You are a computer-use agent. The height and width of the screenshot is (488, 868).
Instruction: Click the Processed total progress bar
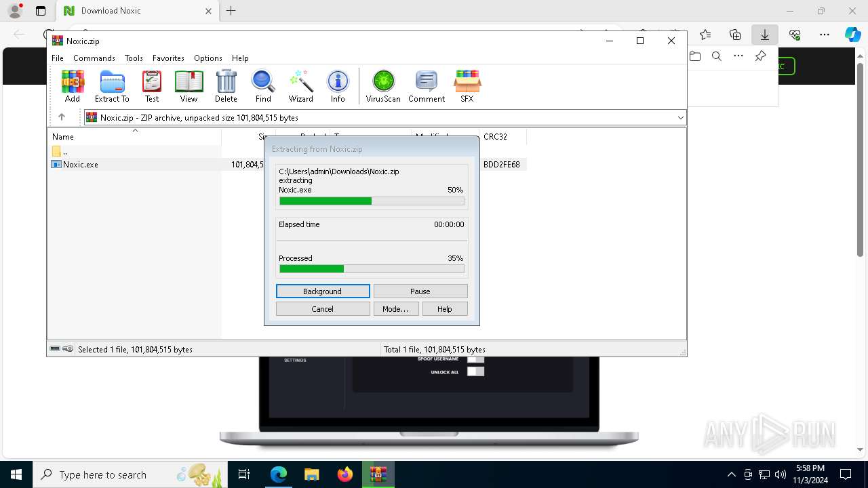click(x=372, y=269)
